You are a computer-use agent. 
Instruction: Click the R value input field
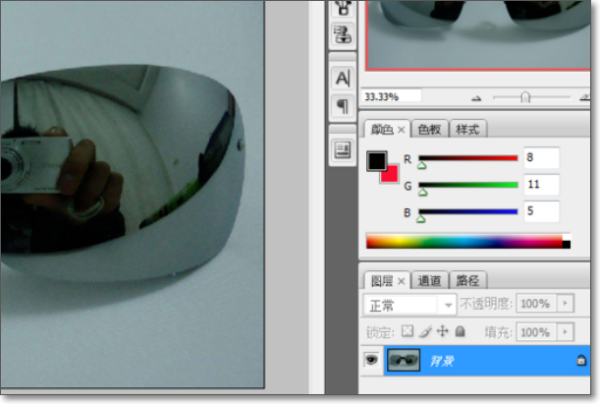pyautogui.click(x=540, y=158)
